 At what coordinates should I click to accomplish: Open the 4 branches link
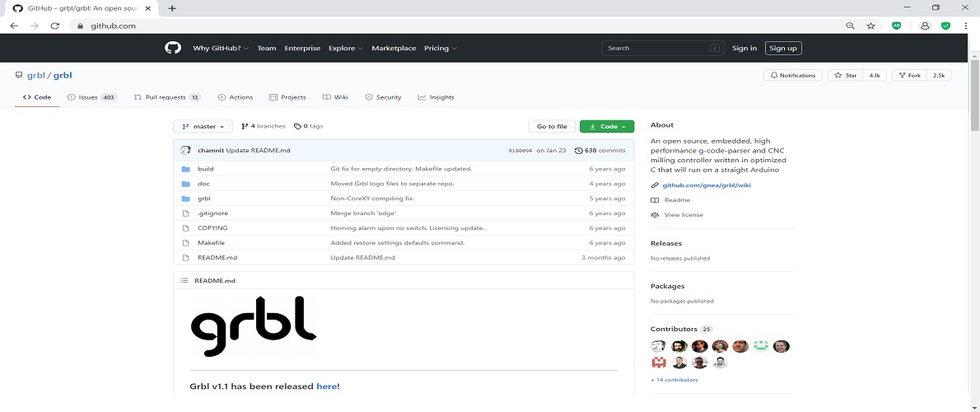click(264, 126)
